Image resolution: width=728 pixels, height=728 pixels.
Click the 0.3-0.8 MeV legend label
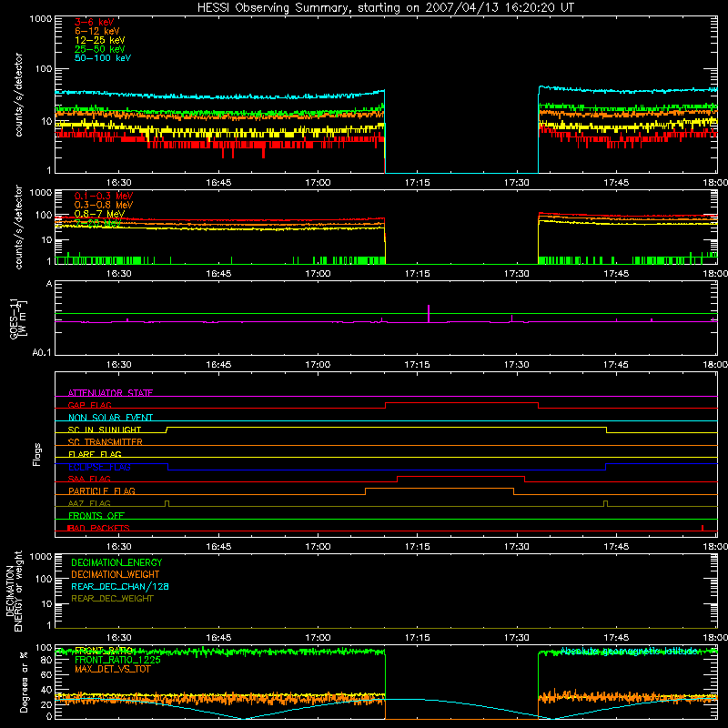[104, 205]
